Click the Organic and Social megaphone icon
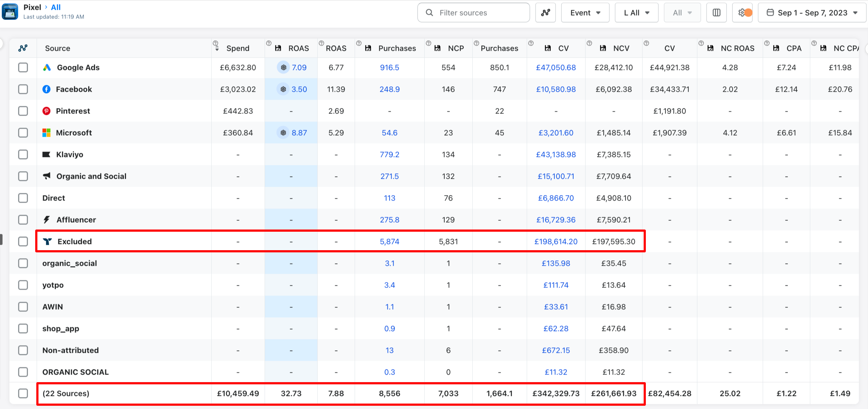The width and height of the screenshot is (868, 409). (x=47, y=176)
